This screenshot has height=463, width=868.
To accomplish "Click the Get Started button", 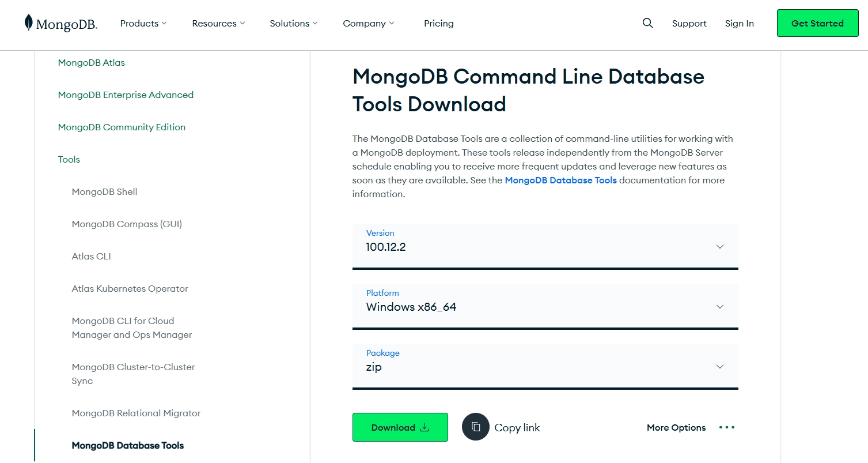I will pos(817,23).
